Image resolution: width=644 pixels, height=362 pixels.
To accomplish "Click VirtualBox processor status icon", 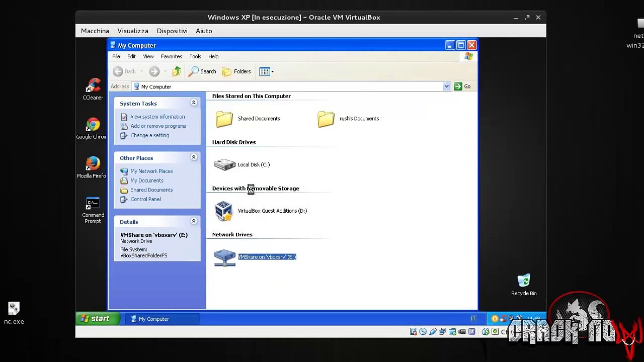I will [x=471, y=332].
